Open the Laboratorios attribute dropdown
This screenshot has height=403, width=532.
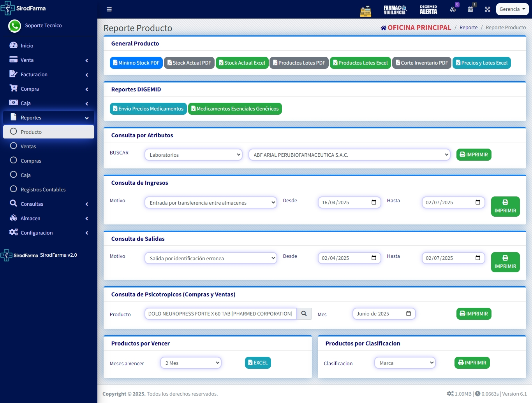(x=194, y=155)
